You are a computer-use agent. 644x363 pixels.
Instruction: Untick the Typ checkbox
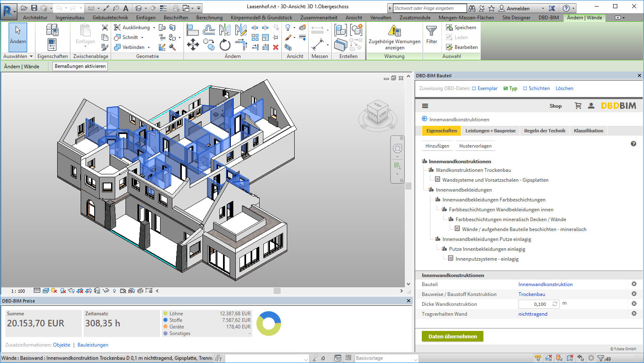[x=506, y=88]
